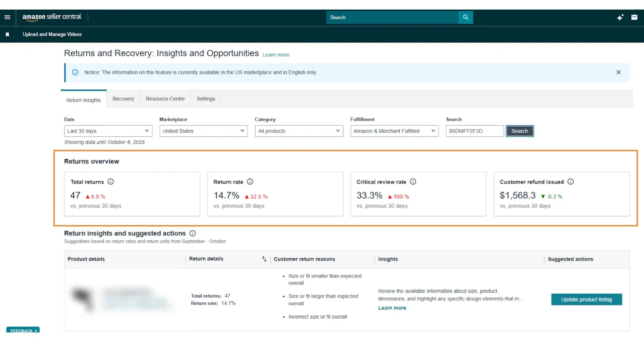
Task: View the Total returns info tooltip
Action: (x=110, y=181)
